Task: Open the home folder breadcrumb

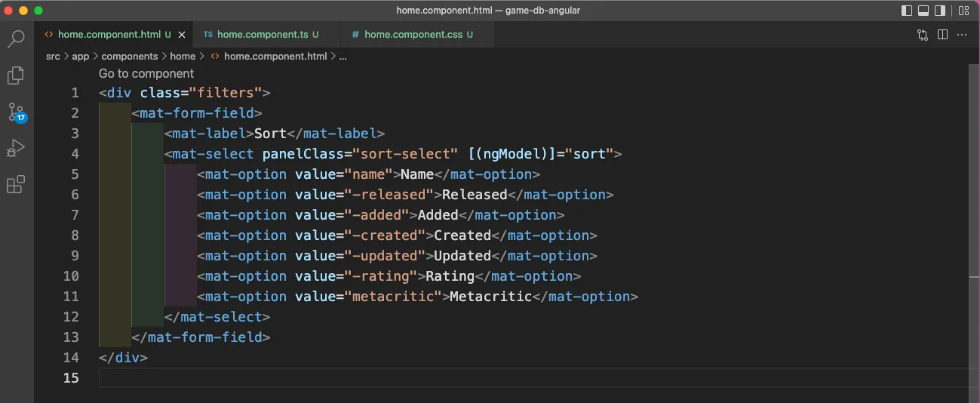Action: tap(183, 56)
